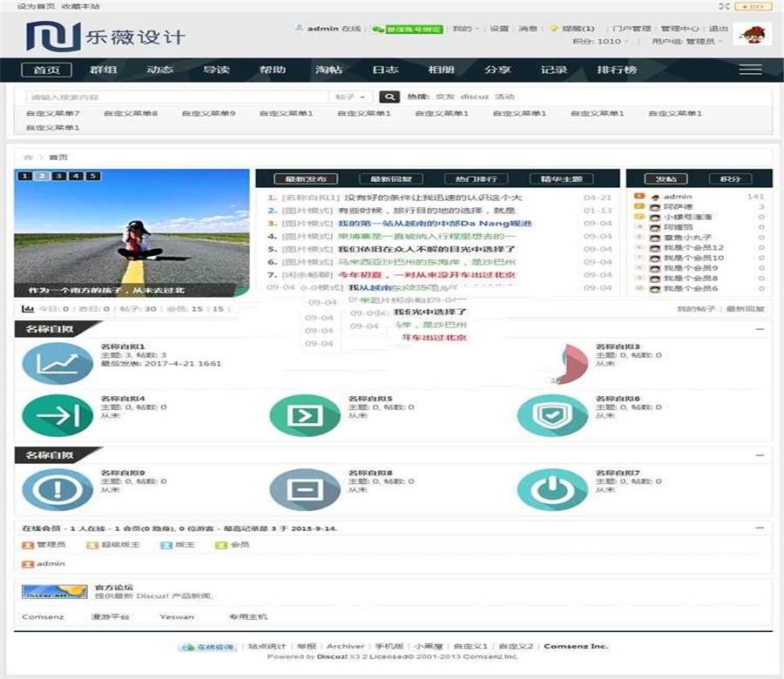Switch slideshow to slide 5
Screen dimensions: 784x679
[x=93, y=176]
